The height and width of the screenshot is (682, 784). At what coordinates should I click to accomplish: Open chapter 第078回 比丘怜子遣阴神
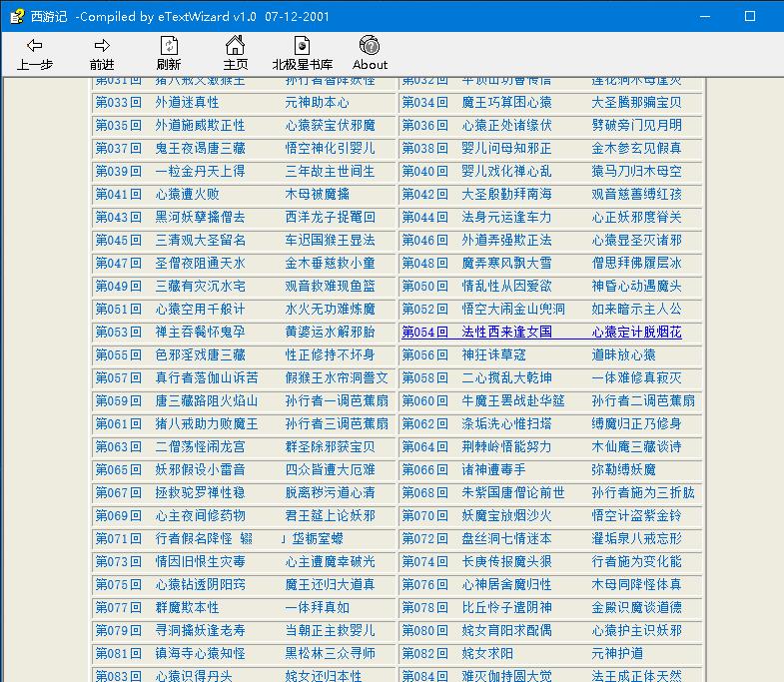pos(541,608)
